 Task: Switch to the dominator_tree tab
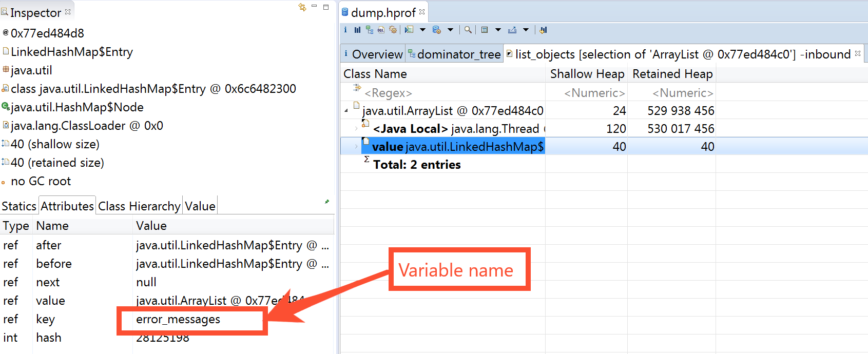[455, 54]
